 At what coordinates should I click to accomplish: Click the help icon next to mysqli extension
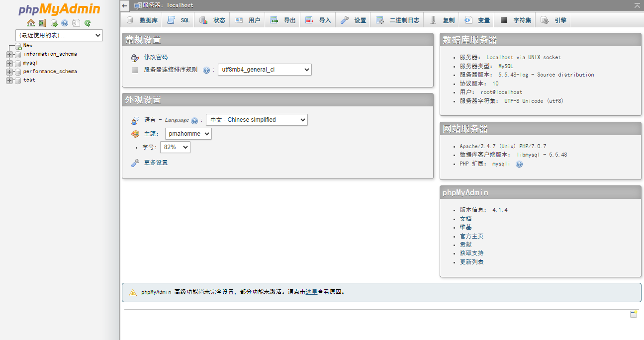[x=519, y=164]
